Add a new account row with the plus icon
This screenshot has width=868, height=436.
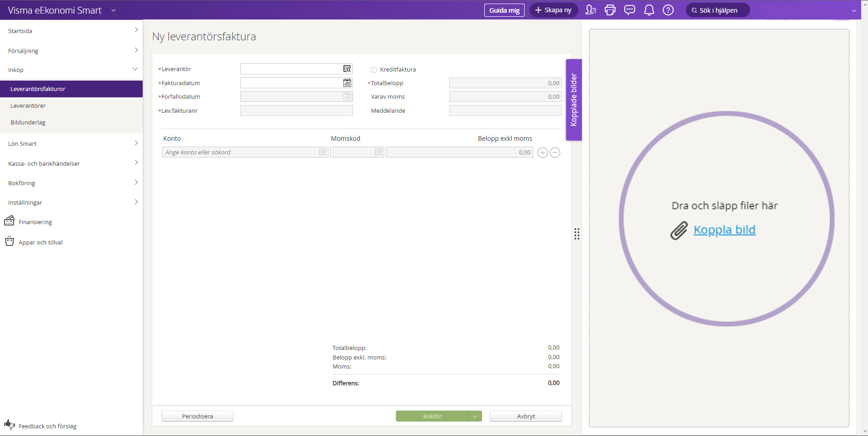(542, 153)
